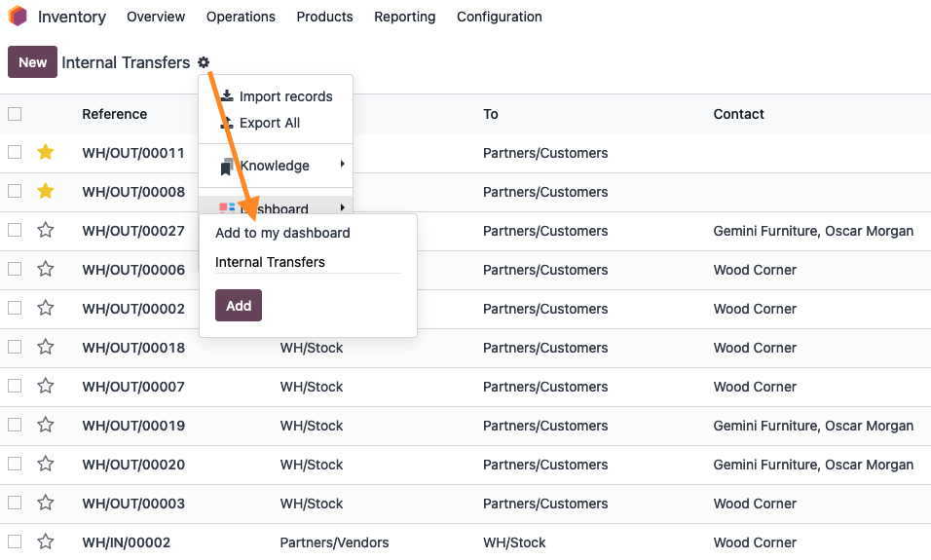Select the WH/OUT/00019 row checkbox
Image resolution: width=931 pixels, height=560 pixels.
[15, 426]
